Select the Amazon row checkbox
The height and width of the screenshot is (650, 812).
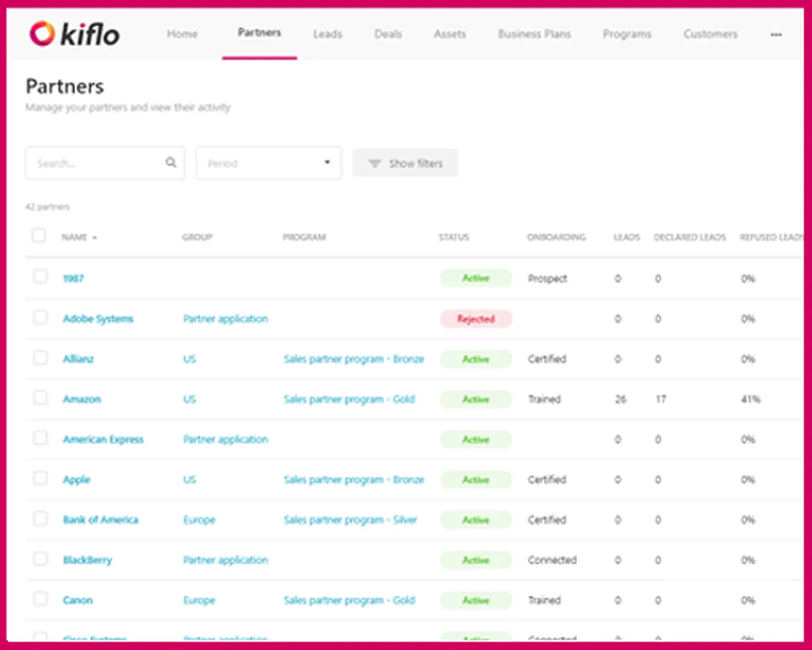pos(41,398)
